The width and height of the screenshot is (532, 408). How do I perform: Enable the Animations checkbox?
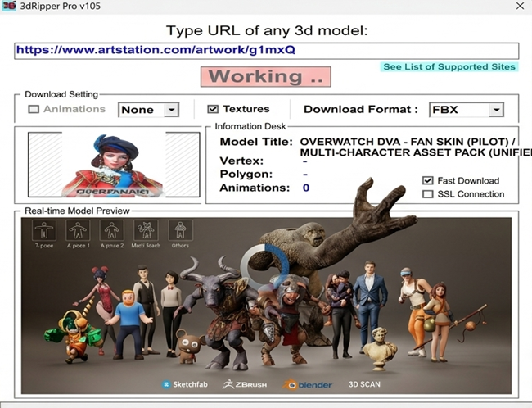34,109
